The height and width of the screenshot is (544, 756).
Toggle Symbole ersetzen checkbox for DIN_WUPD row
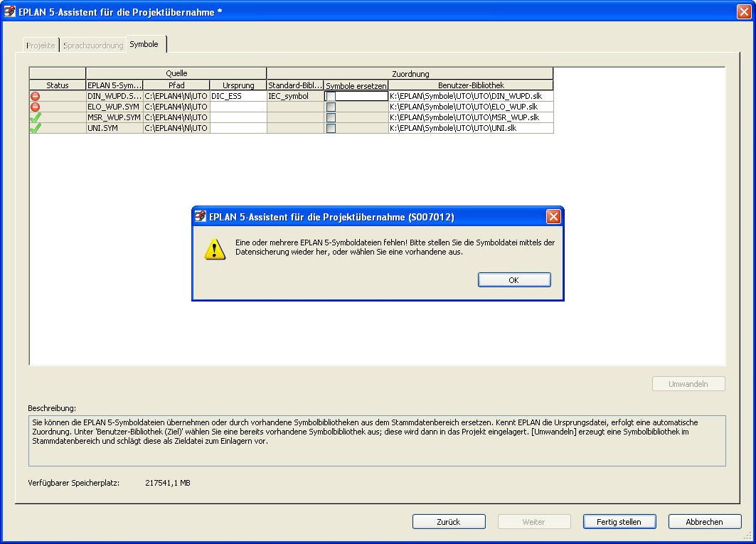click(331, 97)
